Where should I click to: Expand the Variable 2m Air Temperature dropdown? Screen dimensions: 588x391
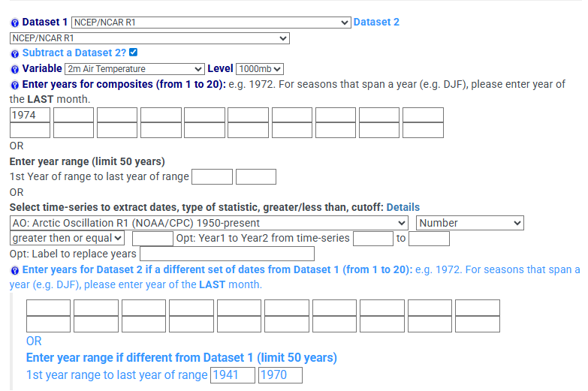point(134,69)
